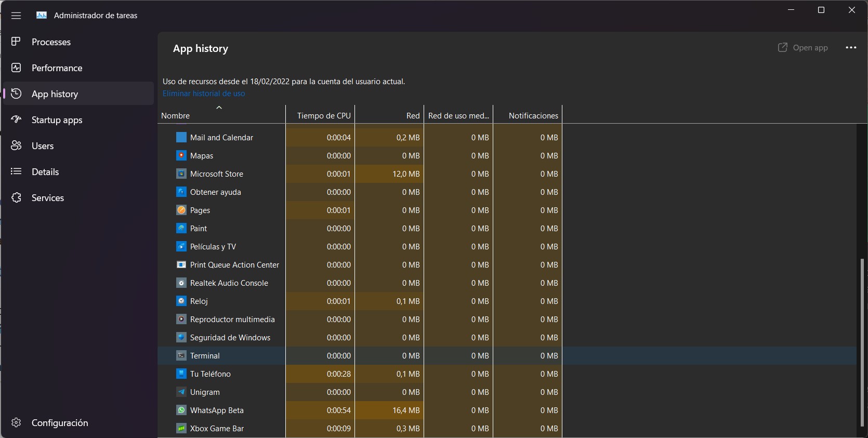Click the Open app button
The height and width of the screenshot is (438, 868).
coord(803,48)
